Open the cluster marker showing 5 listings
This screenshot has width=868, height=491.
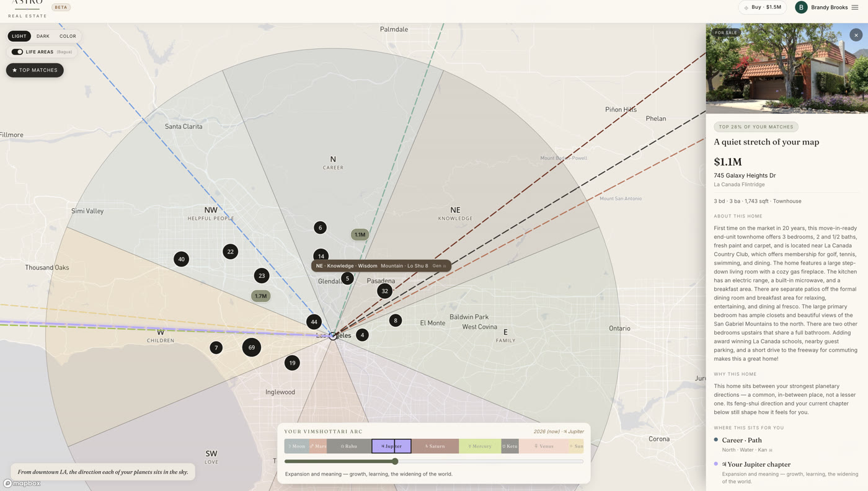coord(347,278)
